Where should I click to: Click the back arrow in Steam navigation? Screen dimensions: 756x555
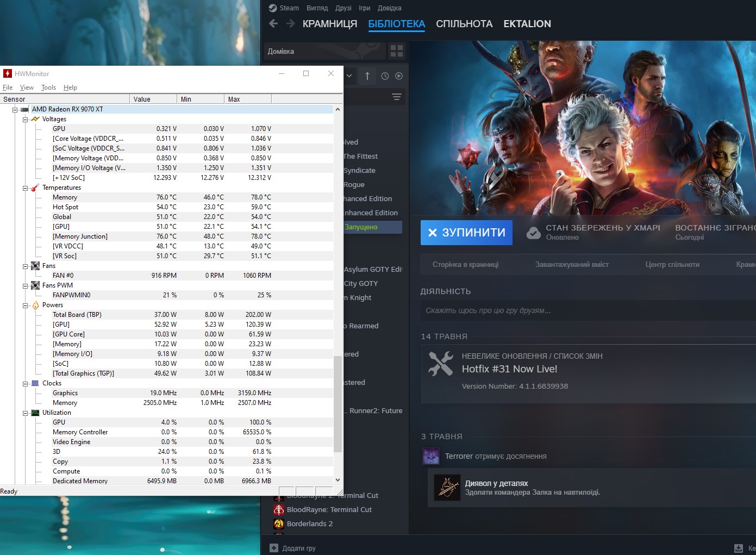pyautogui.click(x=274, y=23)
